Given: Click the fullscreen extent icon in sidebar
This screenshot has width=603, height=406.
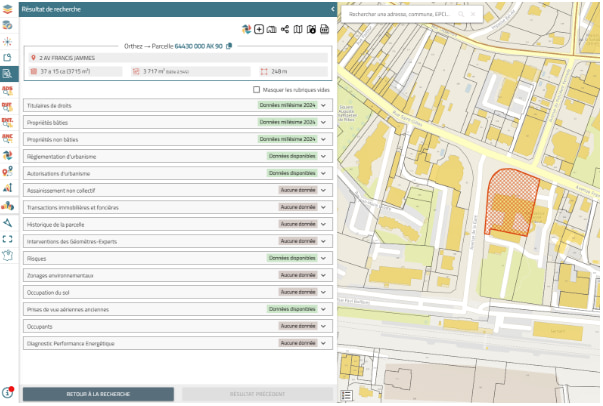Looking at the screenshot, I should click(8, 239).
